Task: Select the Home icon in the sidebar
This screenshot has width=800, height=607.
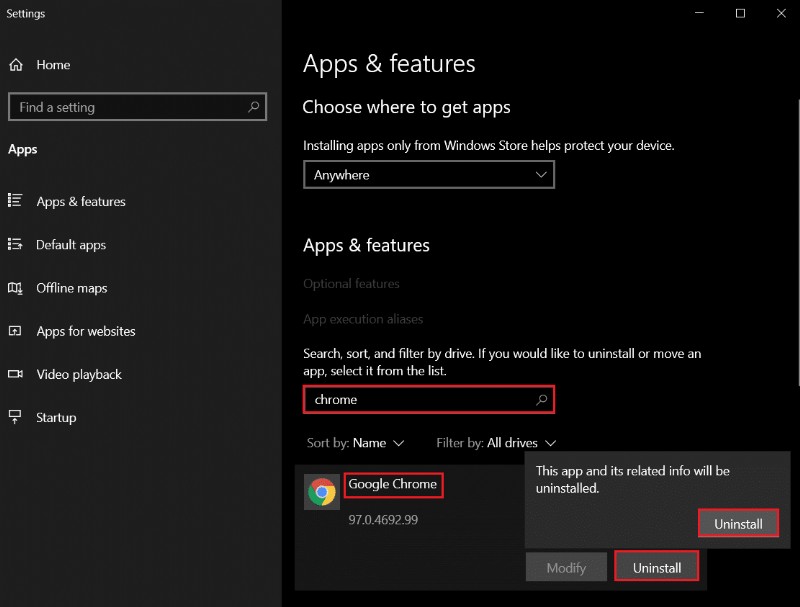Action: [x=16, y=64]
